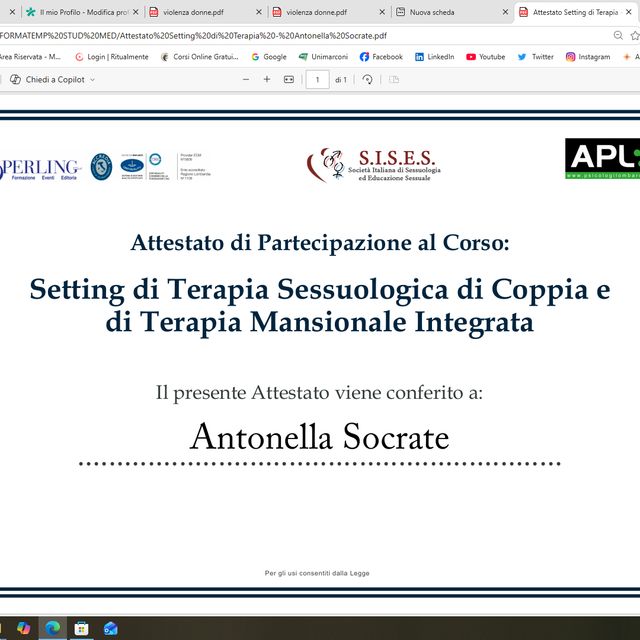
Task: Click the name Antonella Socrate
Action: coord(320,437)
